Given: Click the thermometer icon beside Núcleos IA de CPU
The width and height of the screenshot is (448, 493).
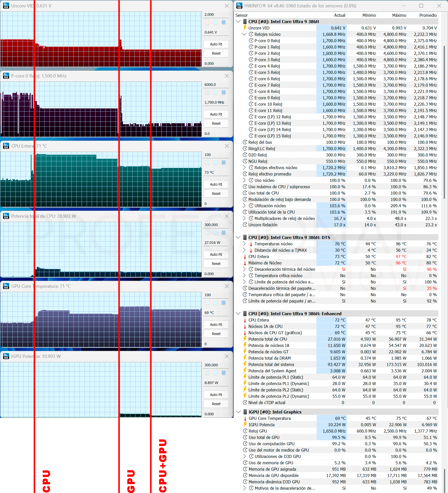Looking at the screenshot, I should (x=245, y=326).
